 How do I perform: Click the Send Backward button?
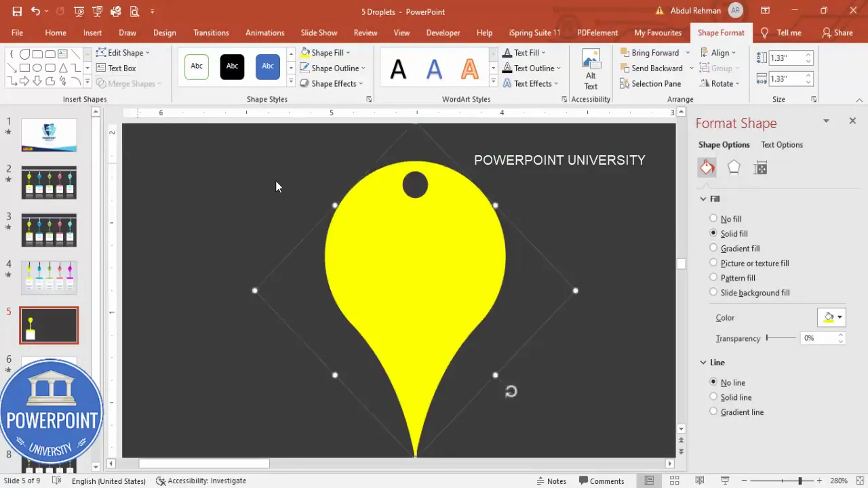[652, 68]
